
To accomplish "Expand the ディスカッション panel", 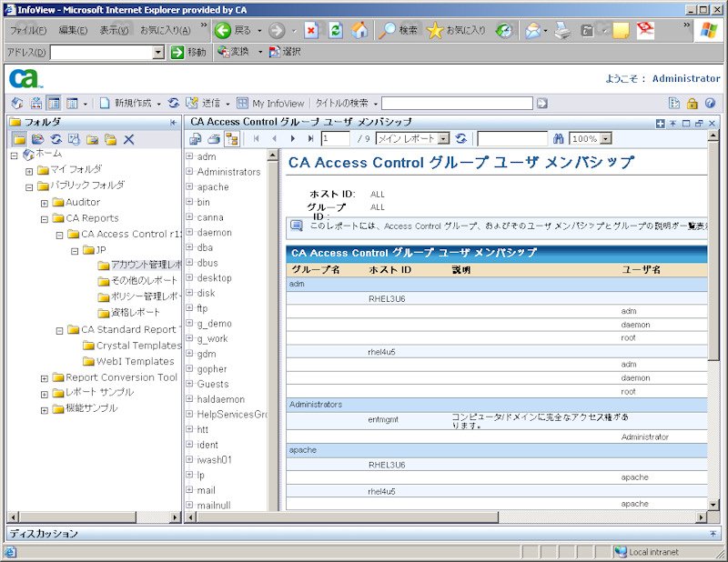I will click(x=713, y=534).
